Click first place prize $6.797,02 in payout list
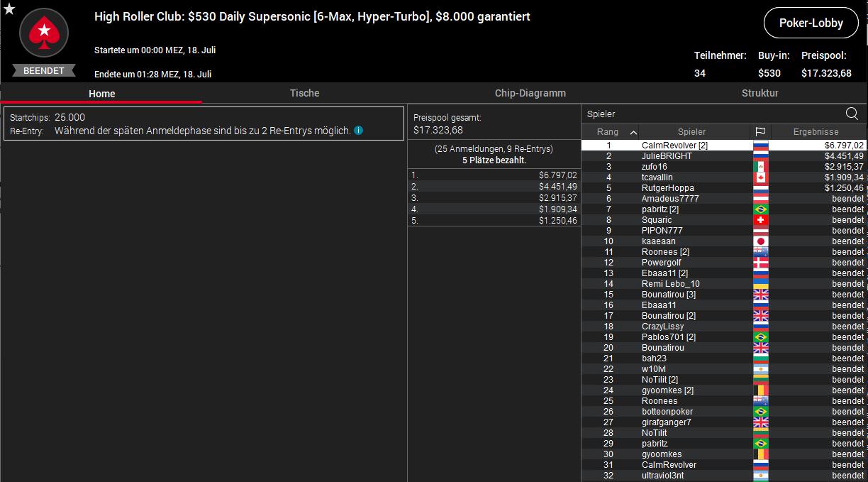Screen dimensions: 868x482 pos(558,175)
